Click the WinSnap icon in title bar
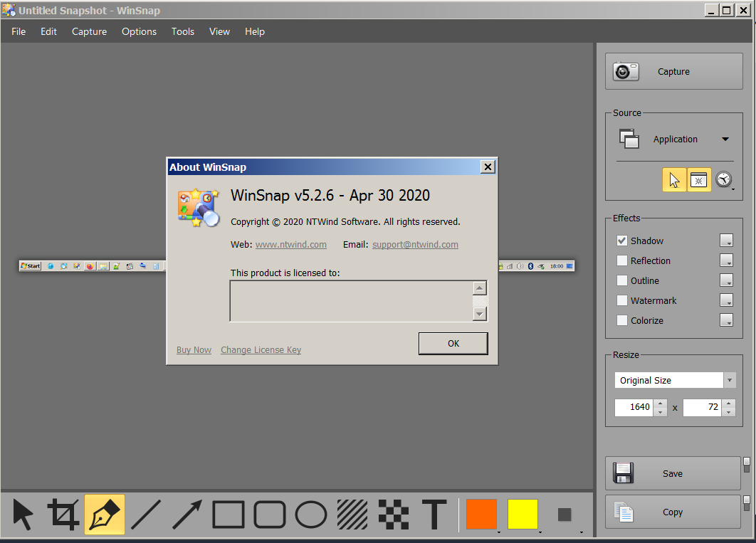The width and height of the screenshot is (756, 543). click(9, 10)
